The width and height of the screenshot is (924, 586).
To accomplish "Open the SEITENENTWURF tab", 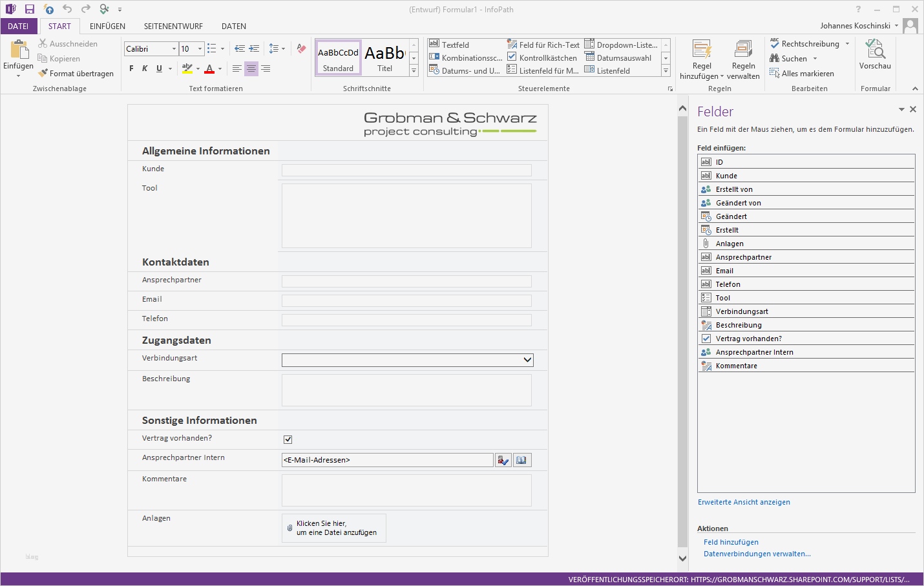I will tap(173, 26).
